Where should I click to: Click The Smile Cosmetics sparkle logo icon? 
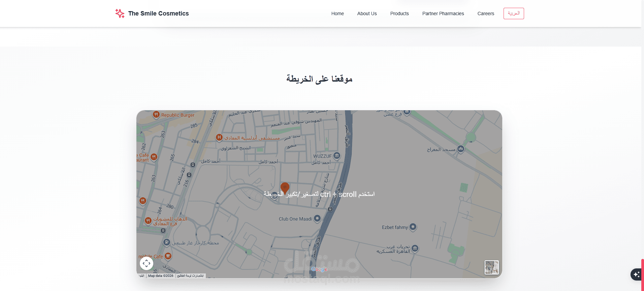coord(120,13)
